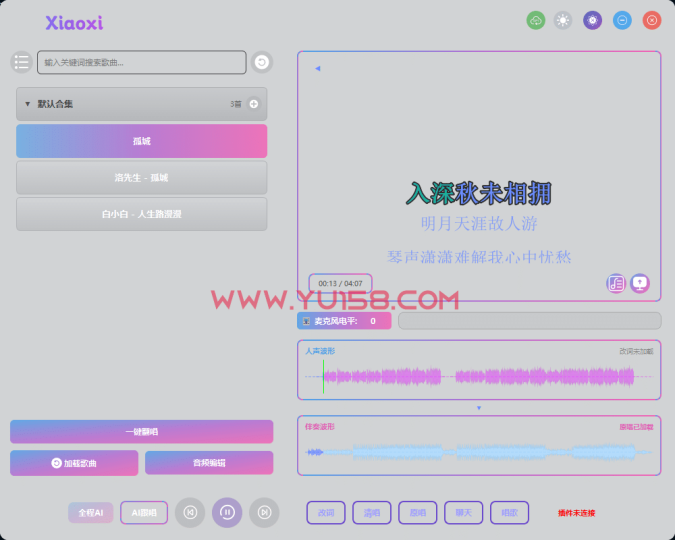Click the microphone icon in 麦克风电平

pyautogui.click(x=306, y=321)
